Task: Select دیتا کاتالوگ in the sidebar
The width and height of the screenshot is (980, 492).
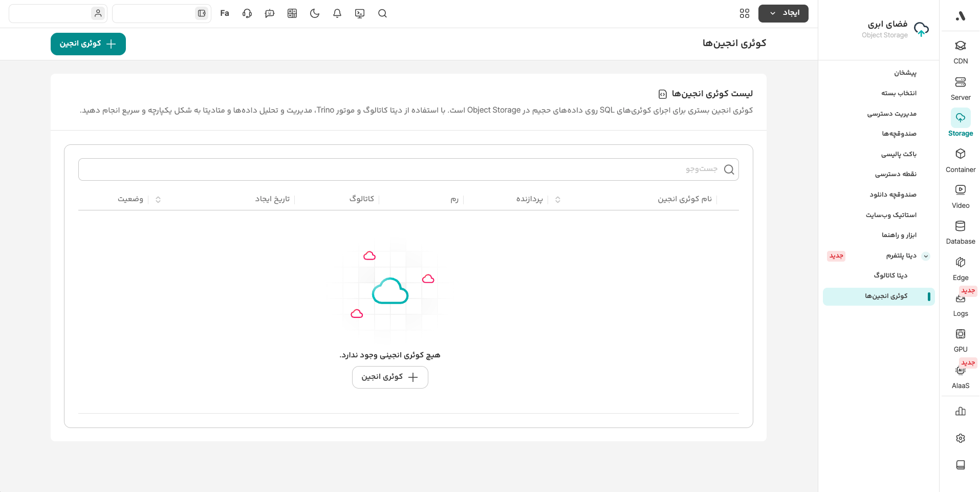Action: [890, 275]
